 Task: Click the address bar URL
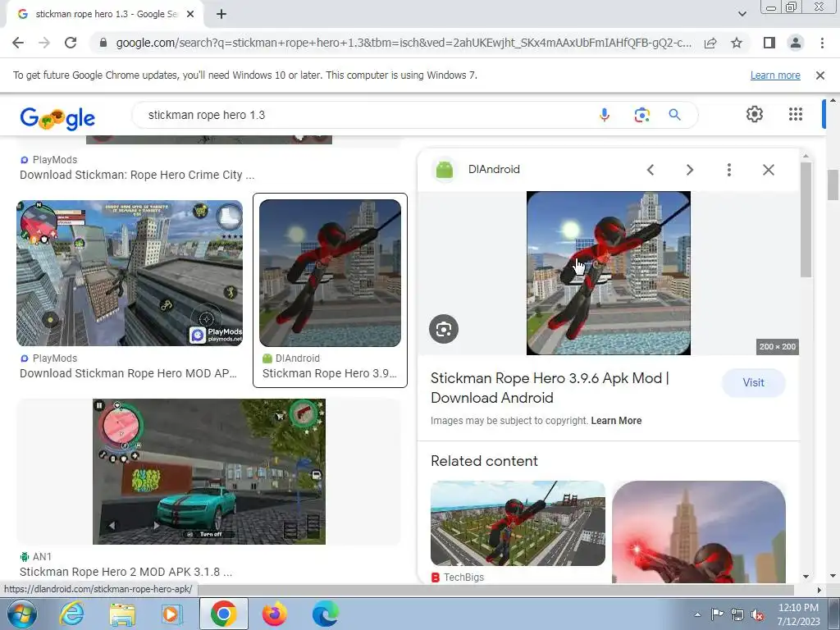click(x=403, y=43)
